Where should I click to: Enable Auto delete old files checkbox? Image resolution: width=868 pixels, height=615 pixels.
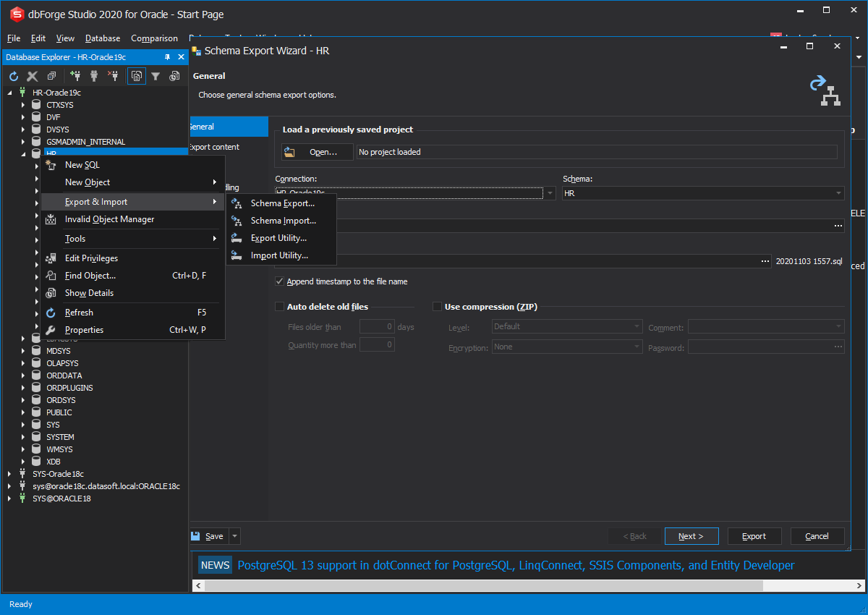point(279,307)
